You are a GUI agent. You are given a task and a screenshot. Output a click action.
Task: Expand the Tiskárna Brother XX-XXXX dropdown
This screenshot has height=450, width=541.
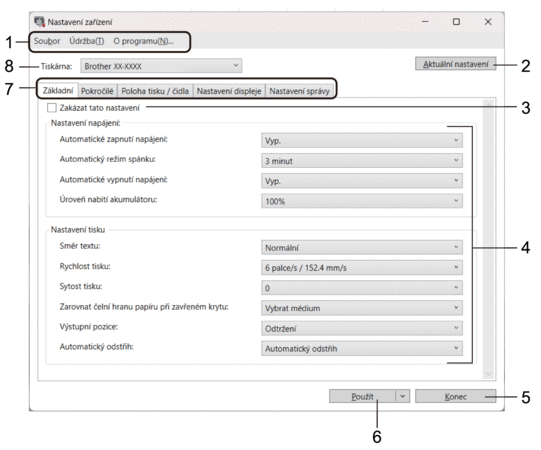point(161,66)
